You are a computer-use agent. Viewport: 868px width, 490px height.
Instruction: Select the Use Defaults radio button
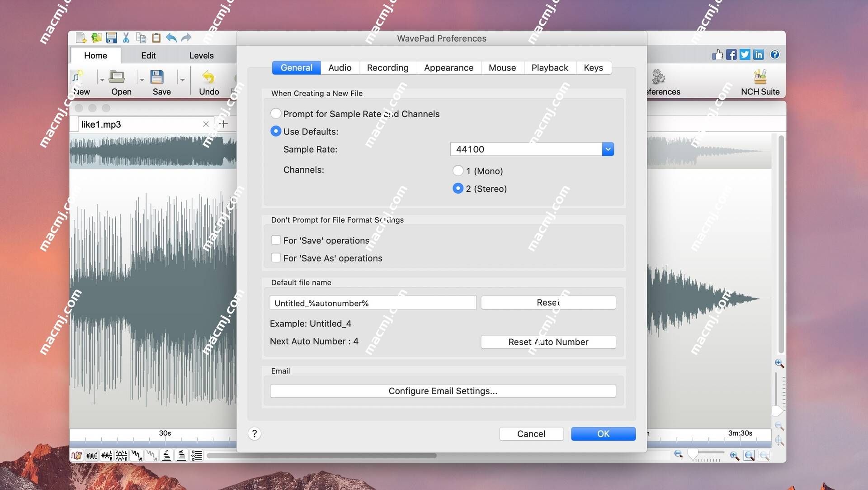(x=275, y=131)
